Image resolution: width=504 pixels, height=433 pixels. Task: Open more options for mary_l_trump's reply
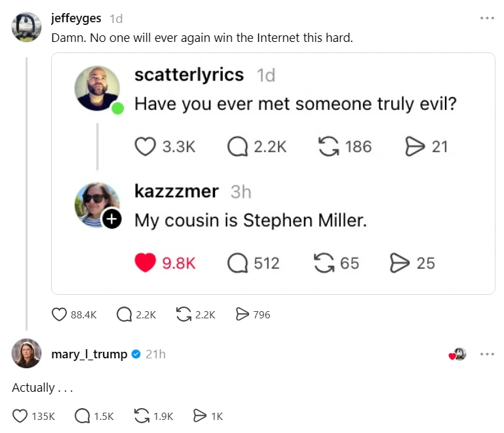[486, 354]
